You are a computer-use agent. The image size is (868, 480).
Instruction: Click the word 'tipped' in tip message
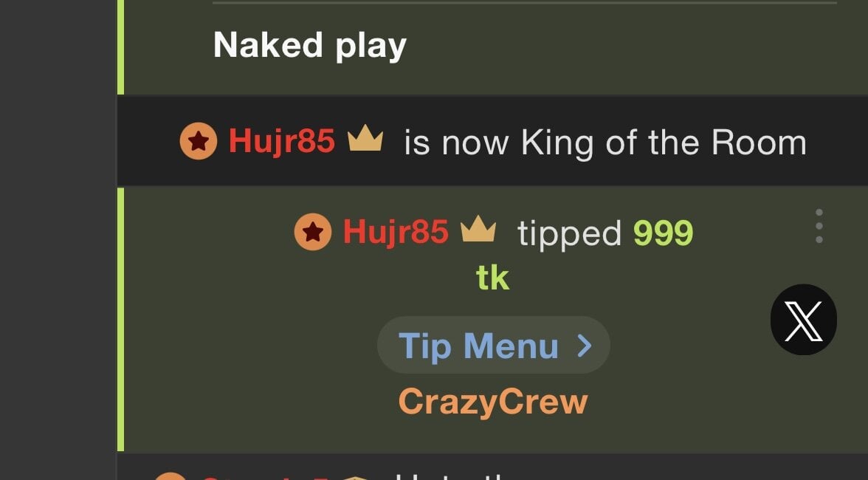pyautogui.click(x=570, y=233)
